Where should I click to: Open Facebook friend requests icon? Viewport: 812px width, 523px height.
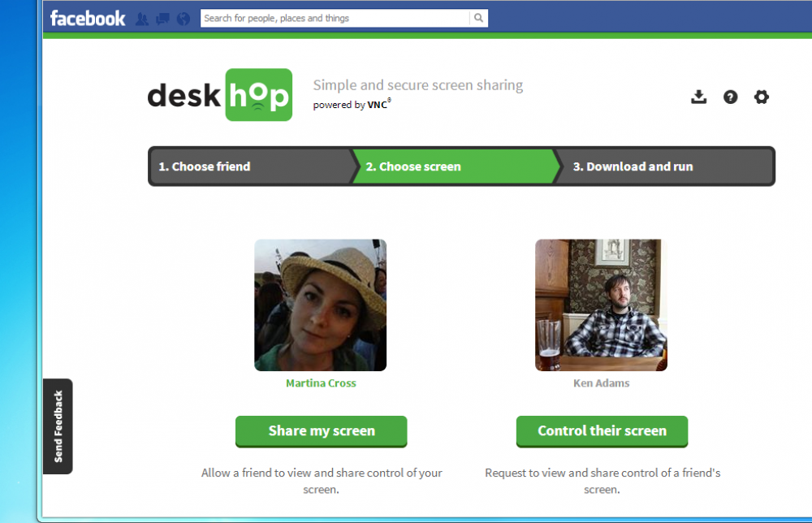point(142,19)
